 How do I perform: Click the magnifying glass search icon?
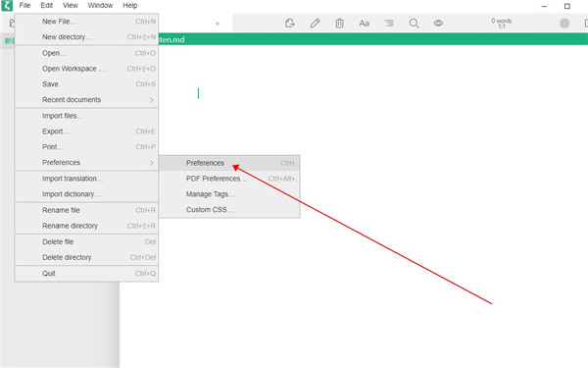pyautogui.click(x=414, y=24)
